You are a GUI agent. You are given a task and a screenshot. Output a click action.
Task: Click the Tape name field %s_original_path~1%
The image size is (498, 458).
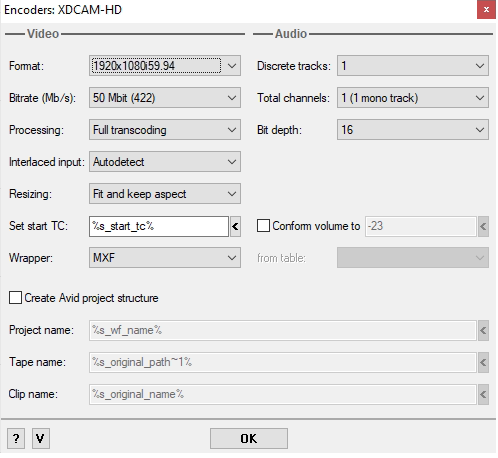tap(283, 362)
